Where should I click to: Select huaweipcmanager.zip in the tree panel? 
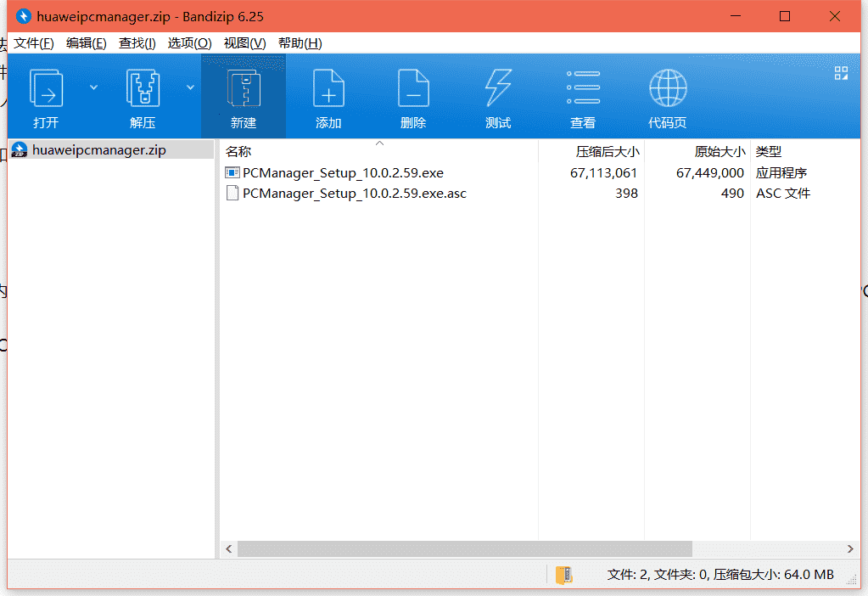tap(112, 150)
